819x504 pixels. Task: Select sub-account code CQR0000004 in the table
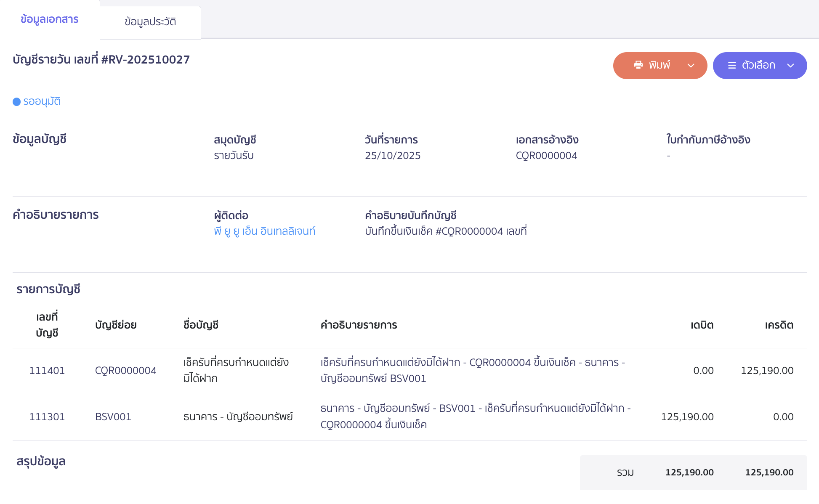[125, 370]
